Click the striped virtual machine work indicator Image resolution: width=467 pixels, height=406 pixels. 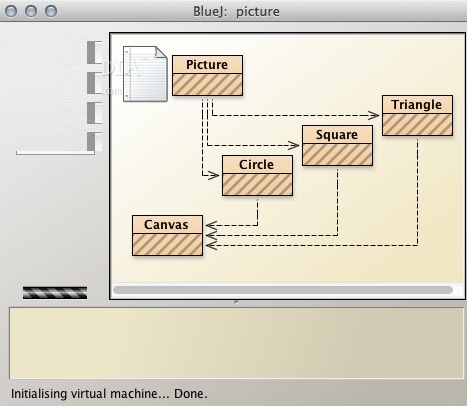55,293
